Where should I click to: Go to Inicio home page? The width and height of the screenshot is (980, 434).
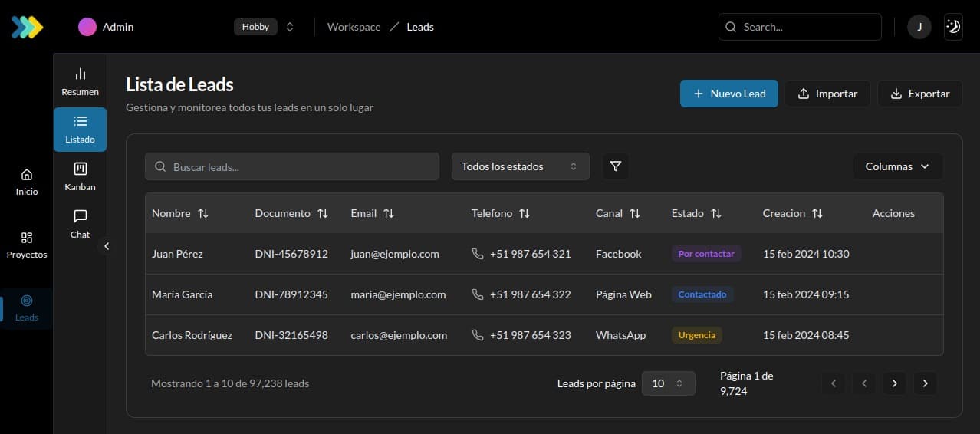click(27, 182)
